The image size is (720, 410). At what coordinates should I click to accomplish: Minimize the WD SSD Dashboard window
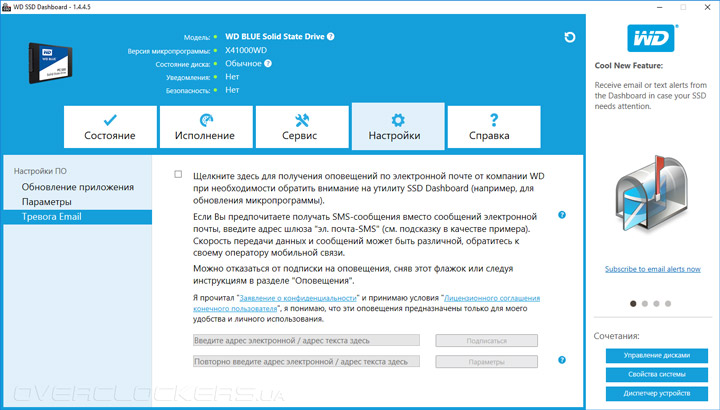(x=660, y=7)
